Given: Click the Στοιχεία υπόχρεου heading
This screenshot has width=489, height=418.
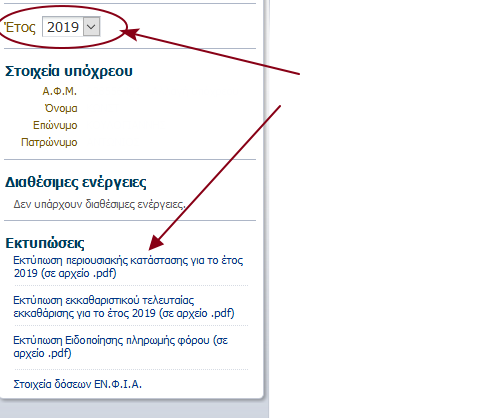Looking at the screenshot, I should coord(69,71).
